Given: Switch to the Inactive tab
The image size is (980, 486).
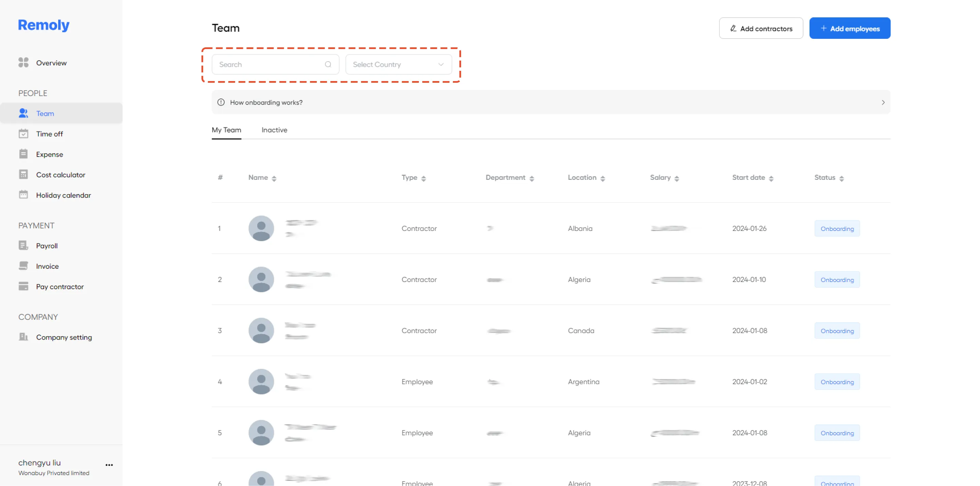Looking at the screenshot, I should click(x=274, y=130).
